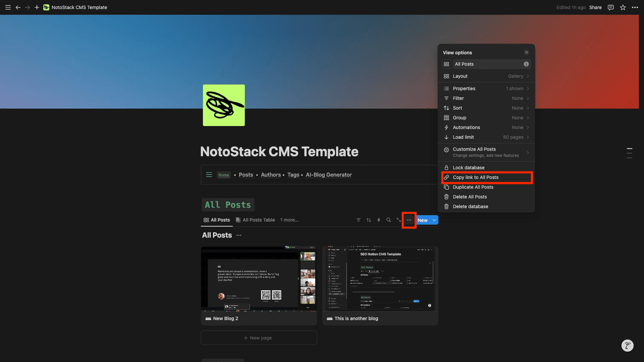Expand the '1 more...' views list
644x362 pixels.
[289, 220]
